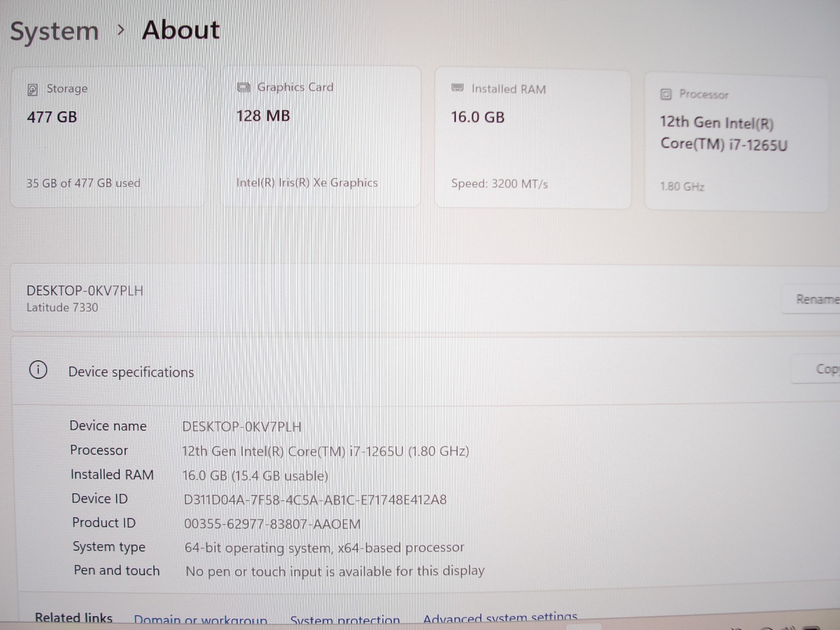
Task: Click the Device ID label
Action: [x=100, y=499]
